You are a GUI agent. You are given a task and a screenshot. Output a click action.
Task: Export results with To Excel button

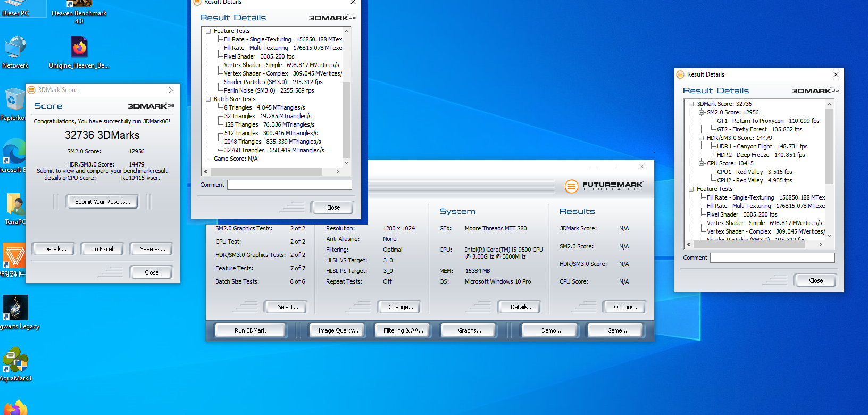(102, 249)
